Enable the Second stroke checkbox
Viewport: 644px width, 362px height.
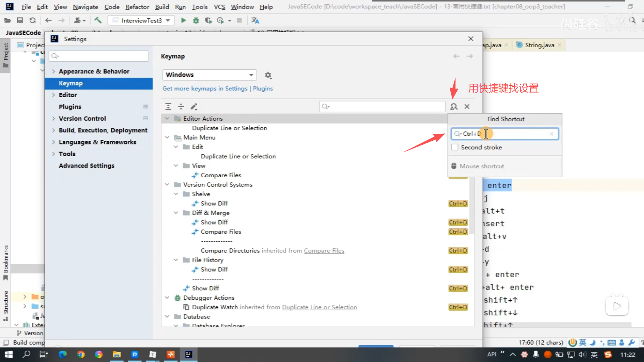point(455,147)
